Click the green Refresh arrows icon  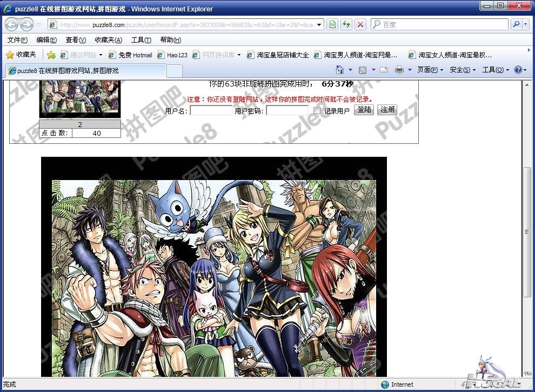click(x=346, y=24)
